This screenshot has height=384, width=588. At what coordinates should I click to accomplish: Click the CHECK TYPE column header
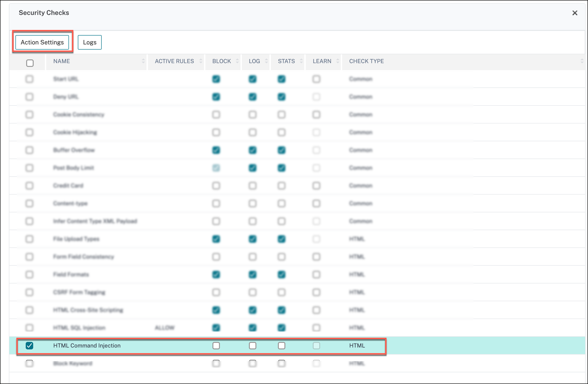point(367,61)
